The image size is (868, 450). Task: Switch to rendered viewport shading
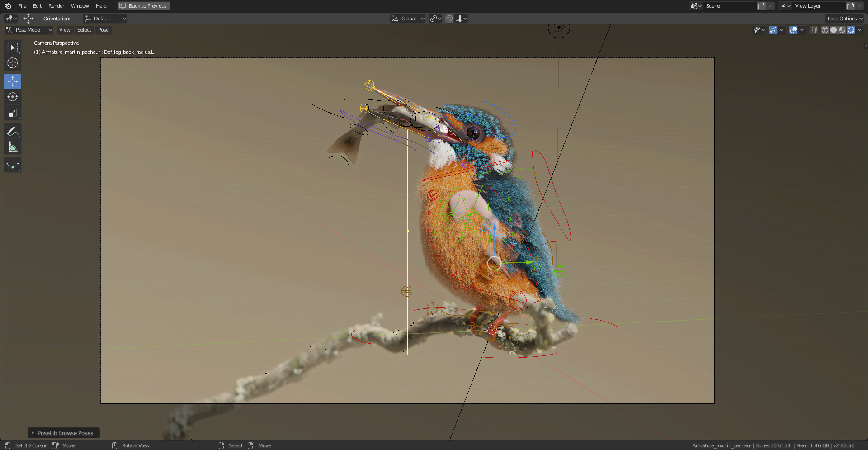[851, 30]
